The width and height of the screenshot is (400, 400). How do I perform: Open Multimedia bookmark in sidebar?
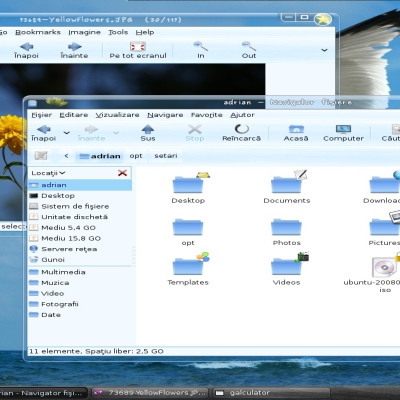tap(80, 272)
